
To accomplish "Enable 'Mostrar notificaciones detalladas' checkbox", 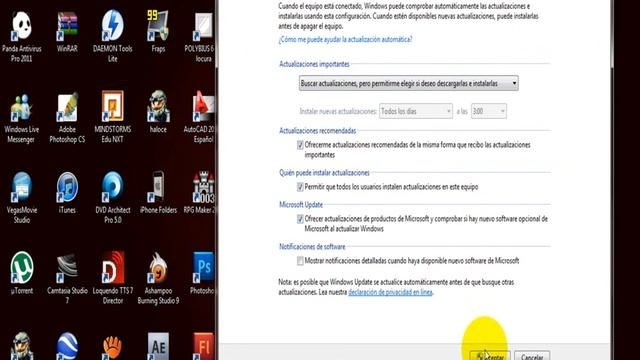I will tap(300, 261).
